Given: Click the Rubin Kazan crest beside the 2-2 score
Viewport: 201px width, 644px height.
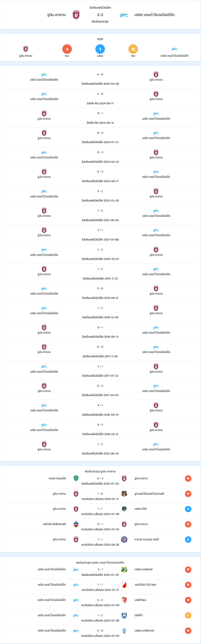Looking at the screenshot, I should click(76, 15).
